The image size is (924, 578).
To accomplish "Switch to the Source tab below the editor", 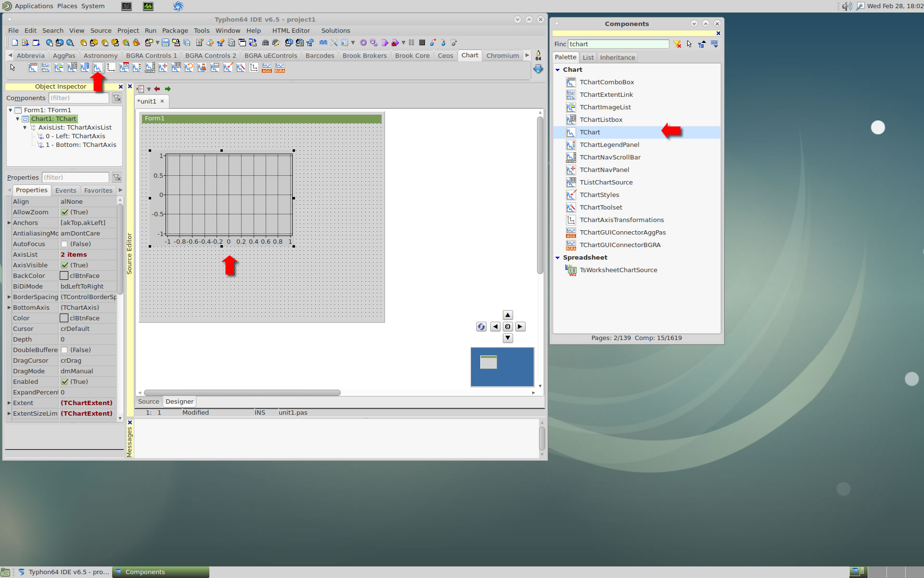I will click(x=148, y=402).
